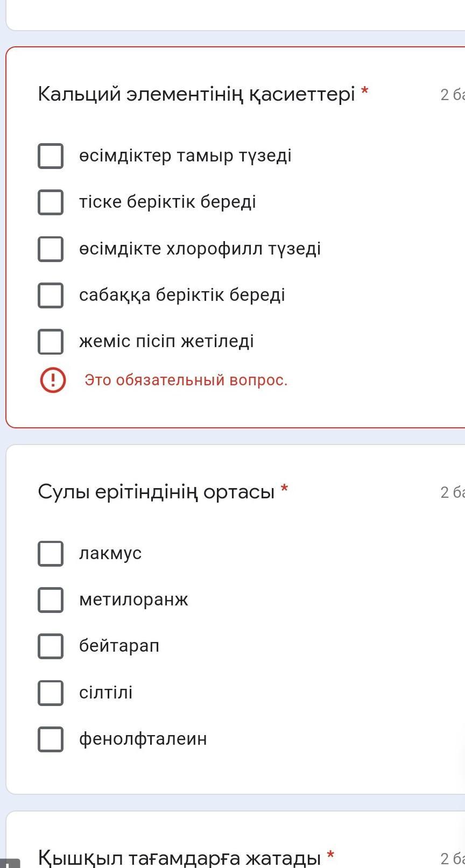Tick the 'метилоранж' checkbox
This screenshot has height=868, width=465.
[51, 600]
